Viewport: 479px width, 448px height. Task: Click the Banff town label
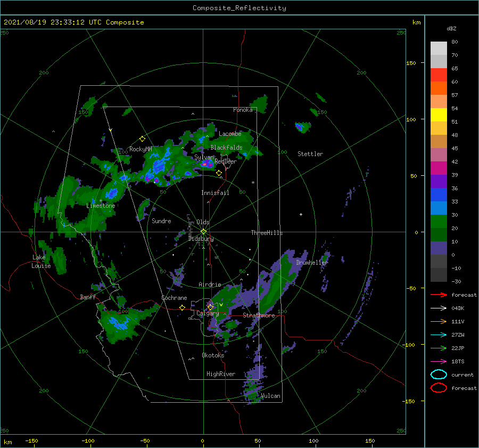click(88, 297)
